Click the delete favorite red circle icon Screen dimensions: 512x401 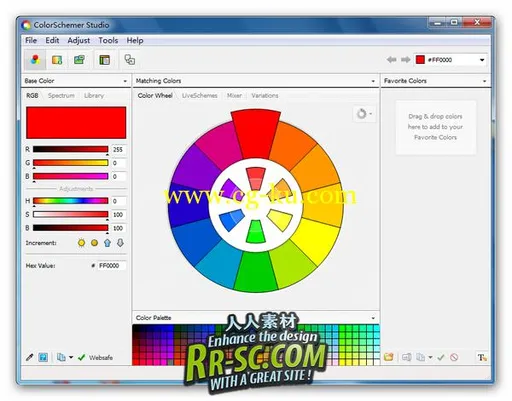coord(454,358)
